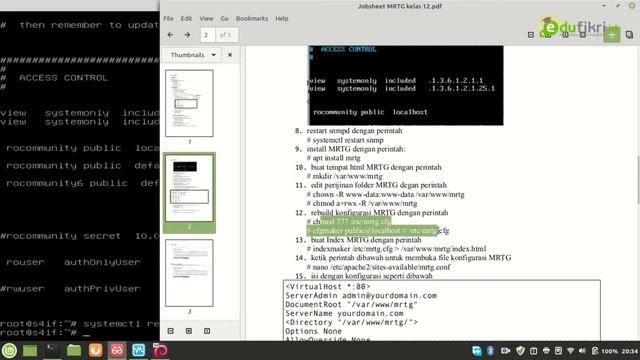640x360 pixels.
Task: Click the first icon below the thumbnails
Action: pyautogui.click(x=171, y=331)
